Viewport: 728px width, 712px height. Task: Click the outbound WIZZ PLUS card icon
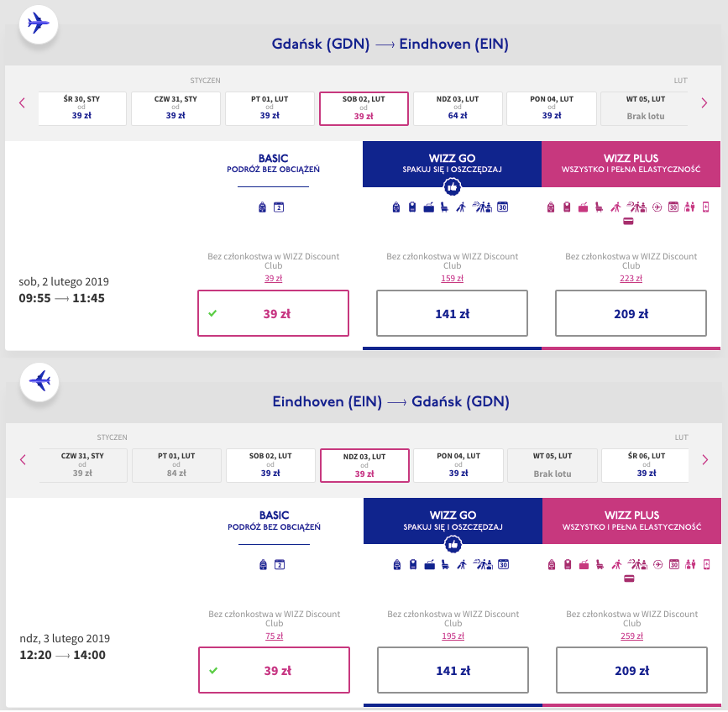click(628, 222)
